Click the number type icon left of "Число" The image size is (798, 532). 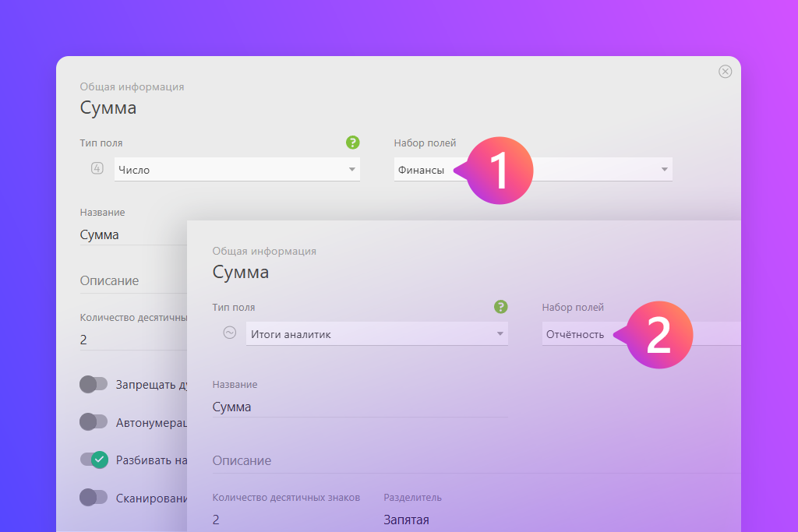tap(97, 168)
